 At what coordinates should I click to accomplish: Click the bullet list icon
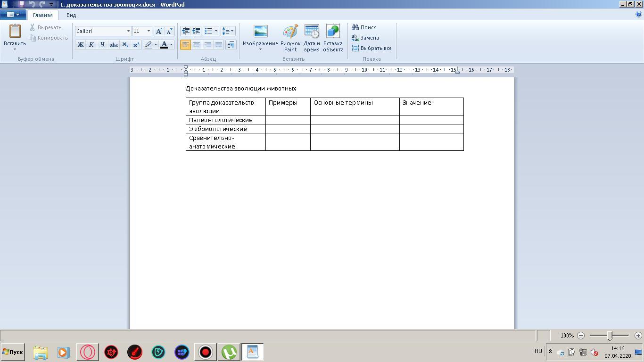coord(208,31)
